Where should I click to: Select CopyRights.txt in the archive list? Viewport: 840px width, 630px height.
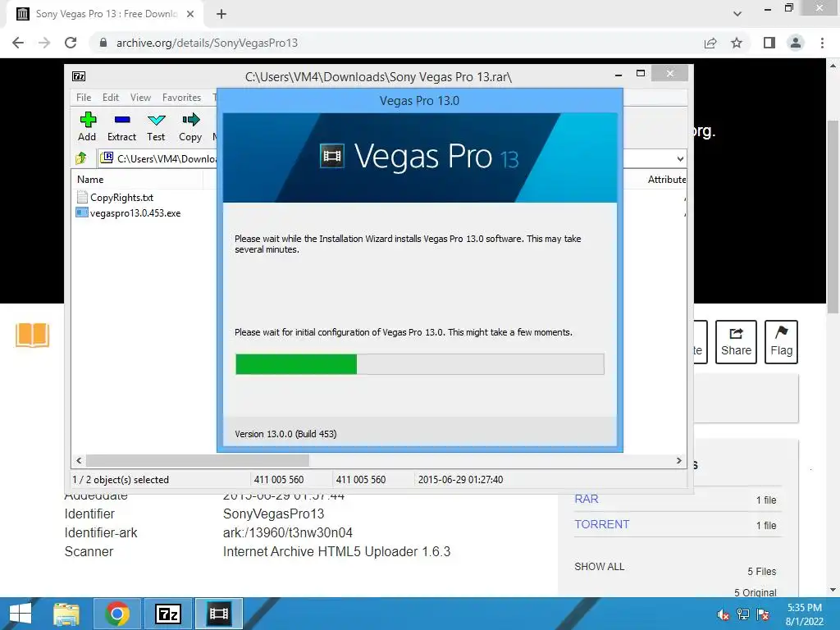[121, 198]
